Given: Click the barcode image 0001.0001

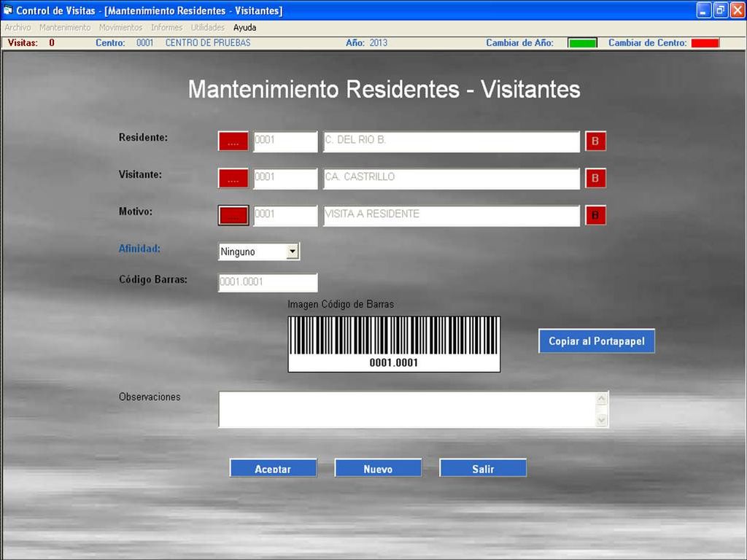Looking at the screenshot, I should tap(394, 343).
